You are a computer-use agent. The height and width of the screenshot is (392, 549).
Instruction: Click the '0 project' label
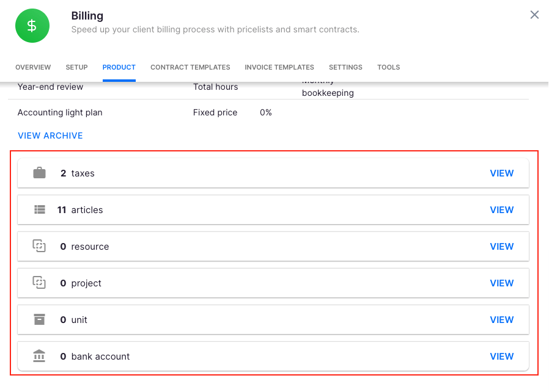point(81,283)
